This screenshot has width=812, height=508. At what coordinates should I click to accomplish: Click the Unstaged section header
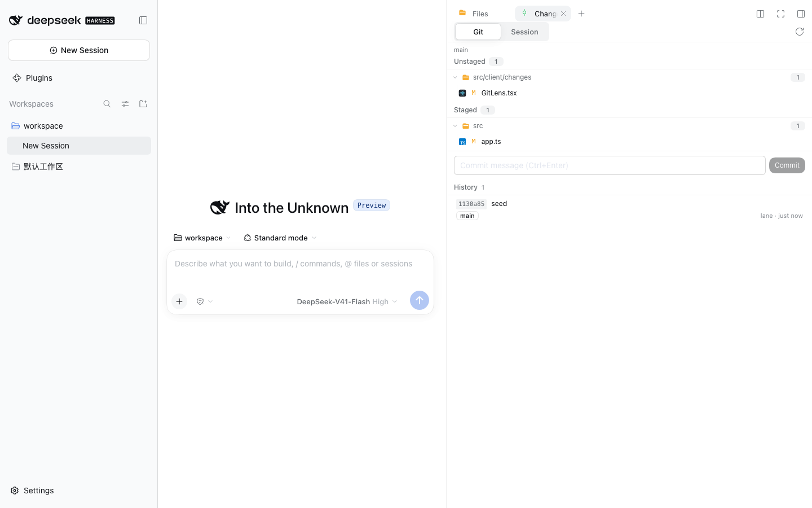pos(470,62)
